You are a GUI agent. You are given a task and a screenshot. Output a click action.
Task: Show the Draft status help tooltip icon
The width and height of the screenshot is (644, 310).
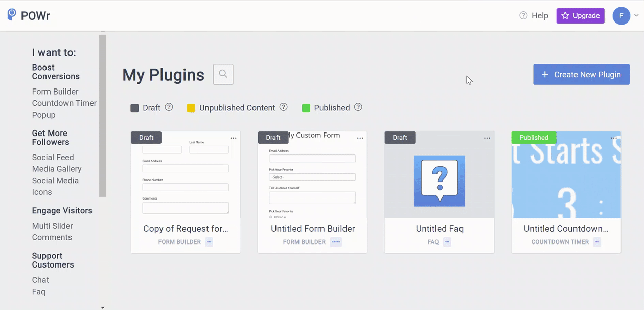click(x=169, y=107)
